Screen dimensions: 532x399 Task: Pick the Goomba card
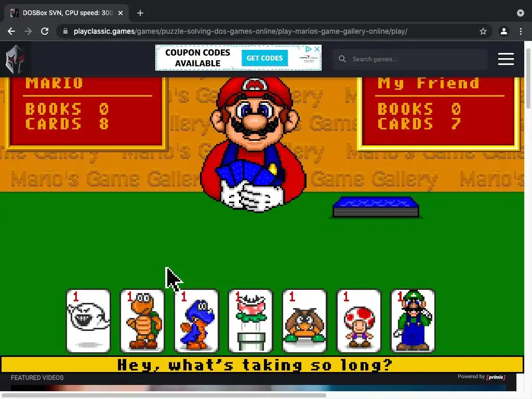(x=304, y=321)
